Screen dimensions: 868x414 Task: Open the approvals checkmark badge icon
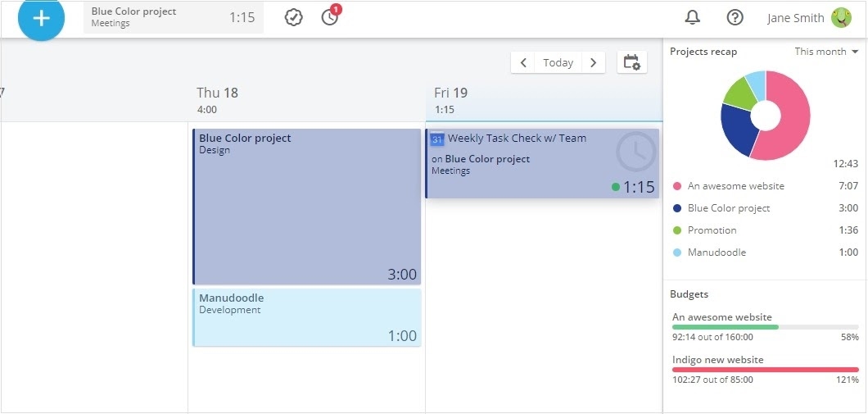[293, 17]
